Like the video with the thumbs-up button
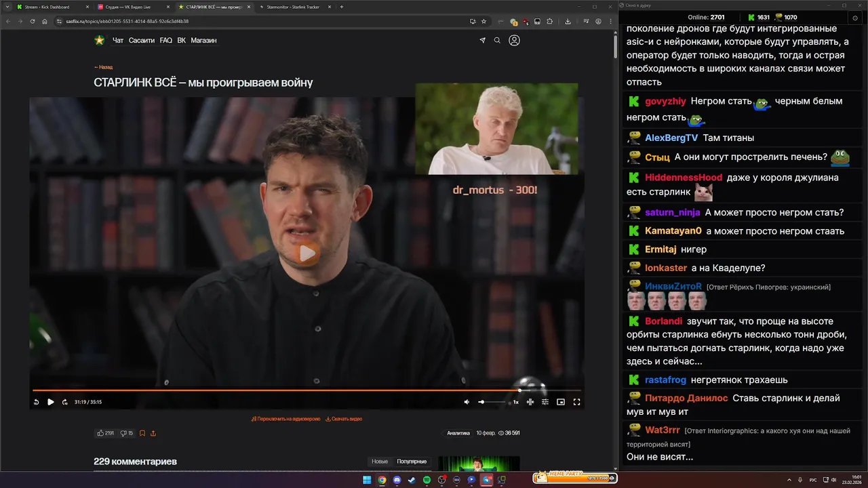 [105, 433]
